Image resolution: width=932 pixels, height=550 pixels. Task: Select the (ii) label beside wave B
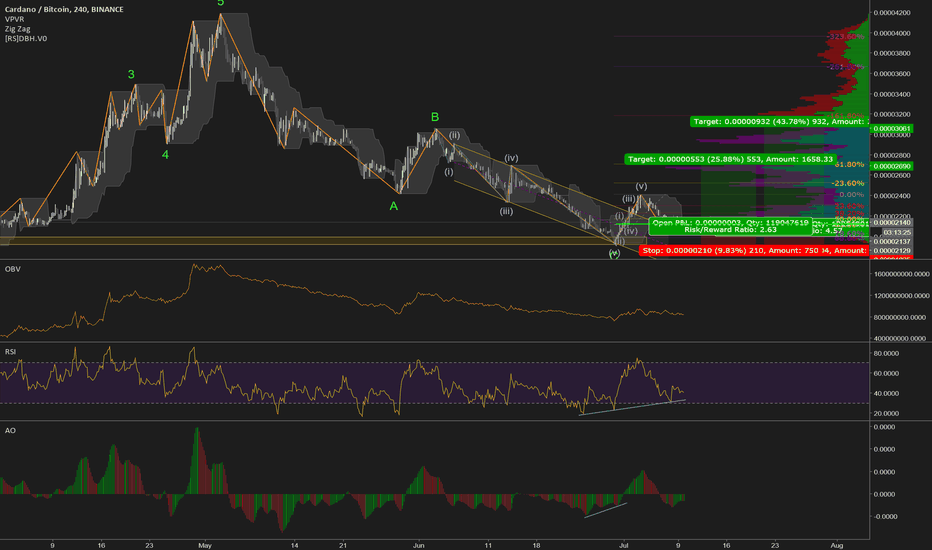(454, 135)
